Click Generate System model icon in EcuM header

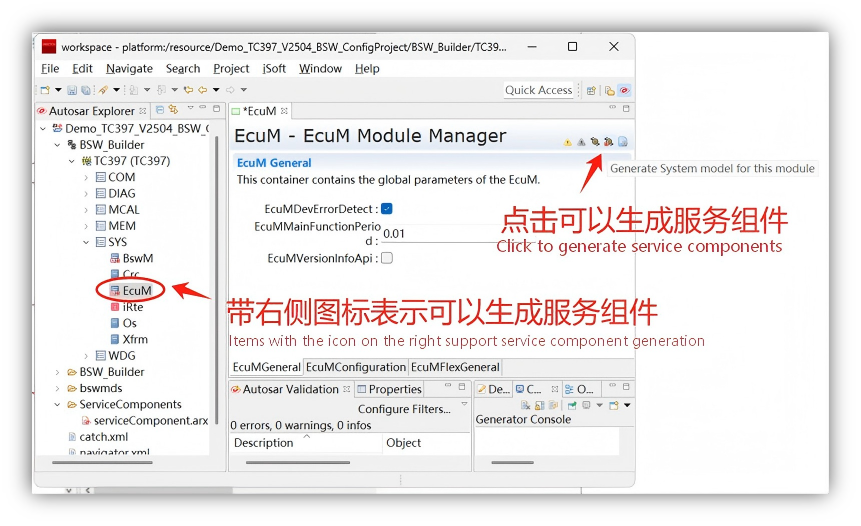click(x=608, y=142)
